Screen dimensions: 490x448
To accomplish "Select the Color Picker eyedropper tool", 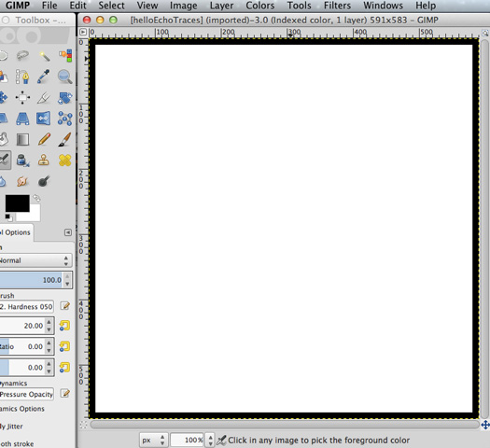I will [44, 77].
